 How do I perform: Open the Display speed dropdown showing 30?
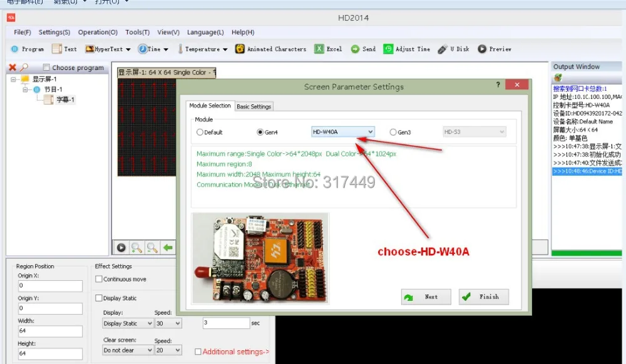click(x=168, y=323)
